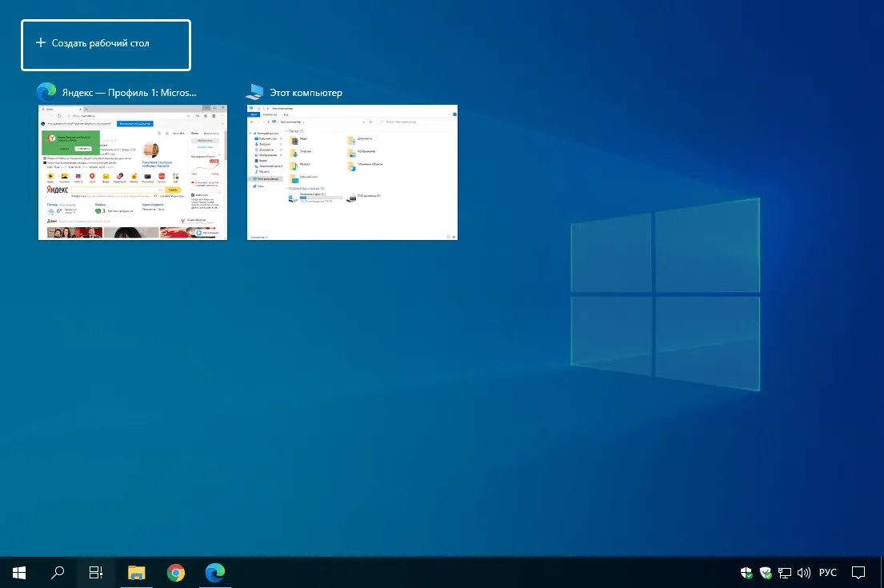This screenshot has height=588, width=884.
Task: Open the volume control tray icon
Action: tap(804, 573)
